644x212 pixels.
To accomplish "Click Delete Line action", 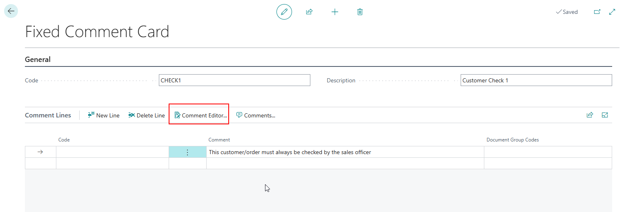I will coord(147,115).
